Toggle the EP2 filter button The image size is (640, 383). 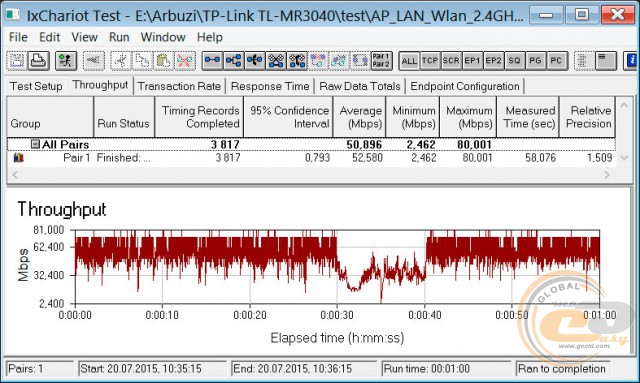coord(493,61)
